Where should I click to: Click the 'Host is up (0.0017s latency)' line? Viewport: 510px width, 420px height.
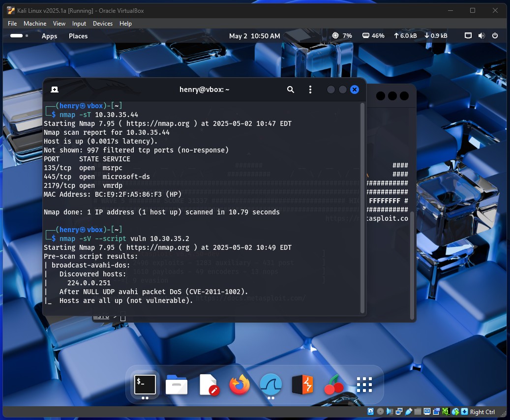click(x=100, y=141)
